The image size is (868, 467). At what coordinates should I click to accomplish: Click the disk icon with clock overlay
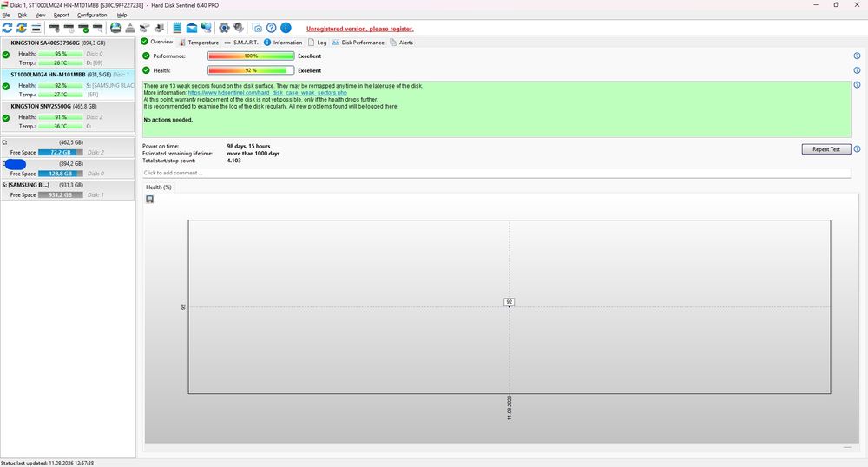[x=69, y=28]
